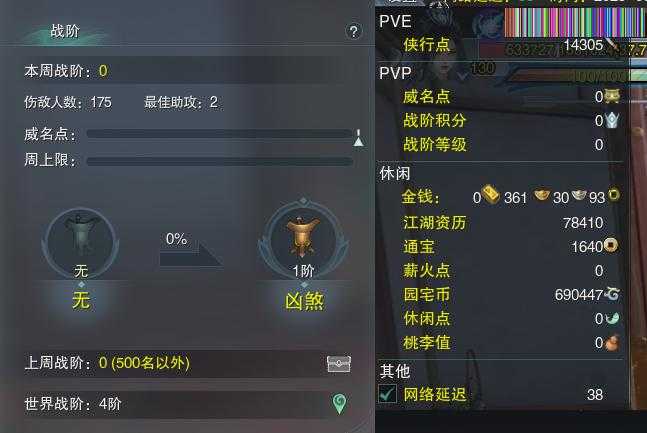Click the green world rank location pin
The height and width of the screenshot is (433, 647).
[339, 404]
